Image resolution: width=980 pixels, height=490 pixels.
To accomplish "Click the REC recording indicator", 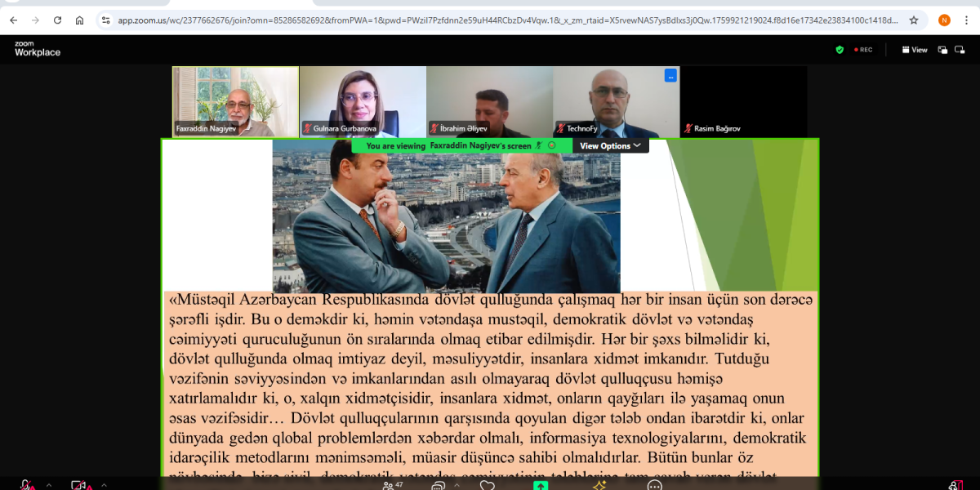I will pos(863,50).
